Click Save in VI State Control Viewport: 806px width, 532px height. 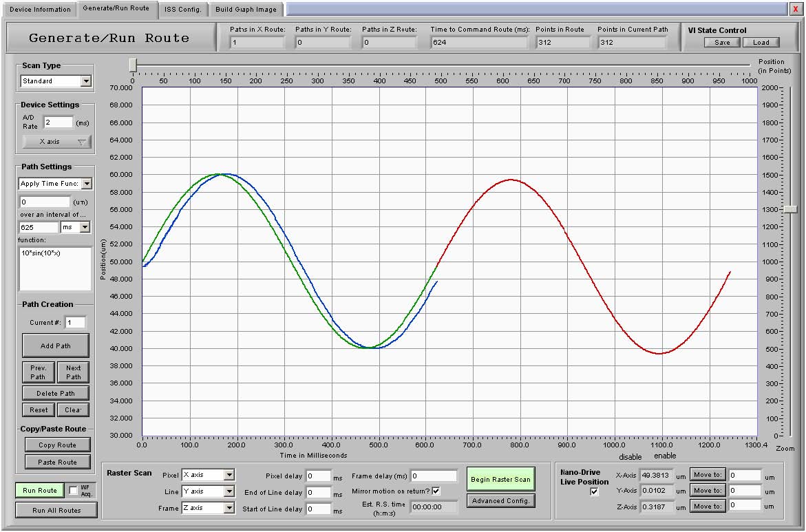pyautogui.click(x=722, y=42)
